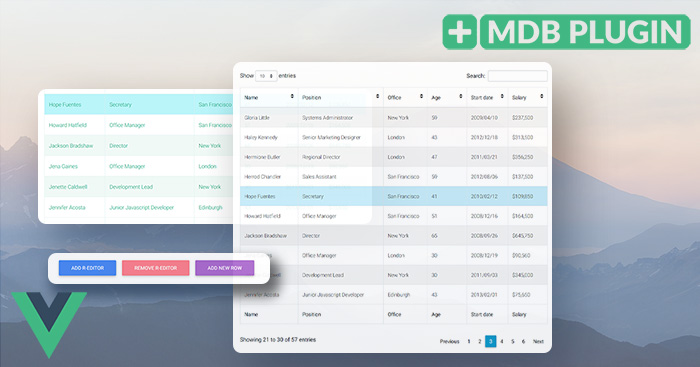700x367 pixels.
Task: Click the salary value $237,500
Action: (523, 118)
